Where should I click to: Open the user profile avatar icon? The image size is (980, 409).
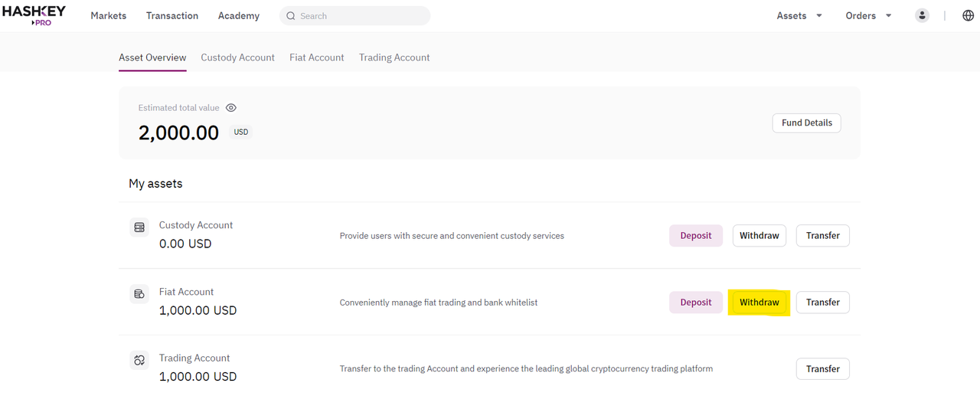[922, 15]
